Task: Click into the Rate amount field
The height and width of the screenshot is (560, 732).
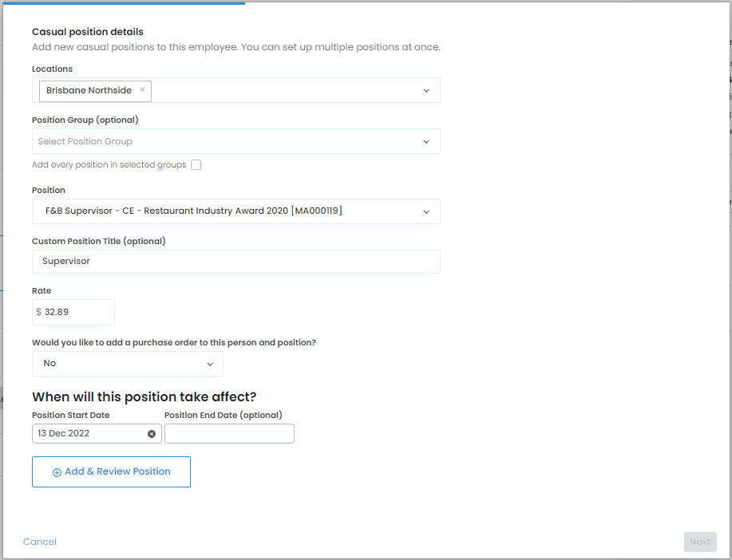Action: click(x=77, y=313)
